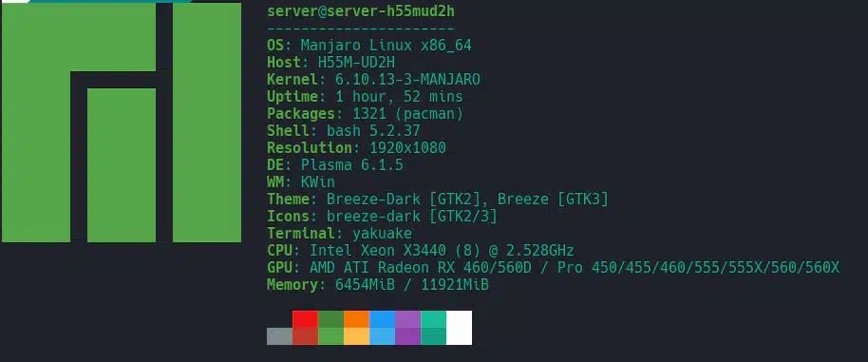Click the Theme line with Breeze-Dark
This screenshot has height=362, width=868.
pos(437,199)
